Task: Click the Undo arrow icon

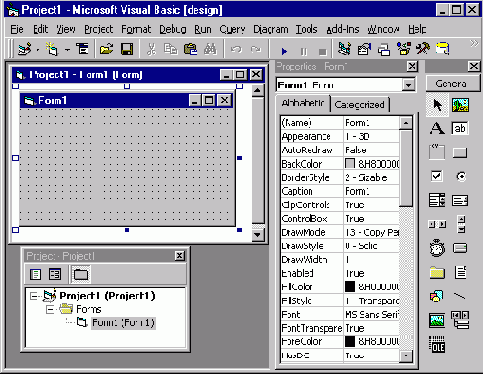Action: [236, 49]
